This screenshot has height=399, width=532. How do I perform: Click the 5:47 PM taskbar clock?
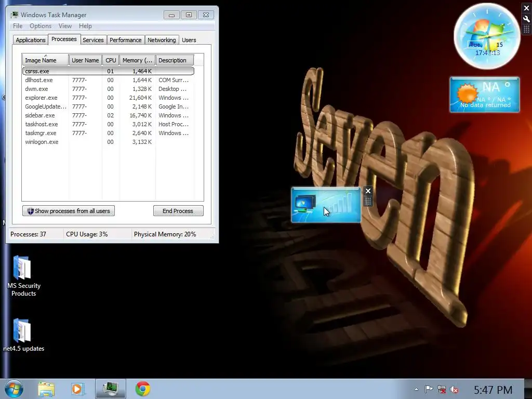click(493, 390)
